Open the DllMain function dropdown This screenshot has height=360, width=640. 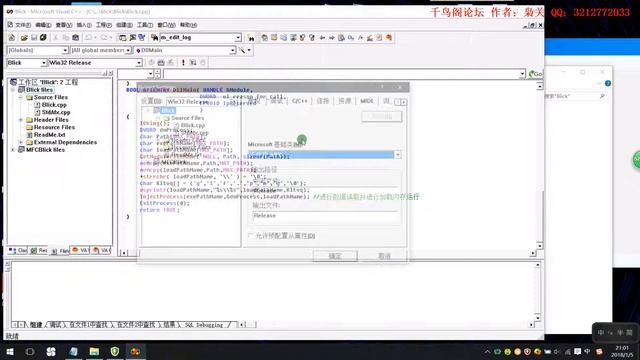click(x=232, y=50)
